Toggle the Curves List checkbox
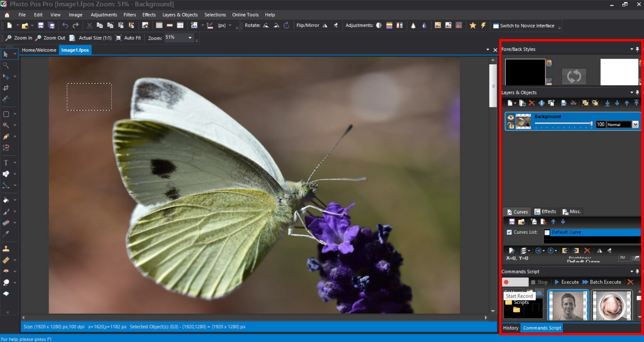Screen dimensions: 644x342 pos(509,232)
